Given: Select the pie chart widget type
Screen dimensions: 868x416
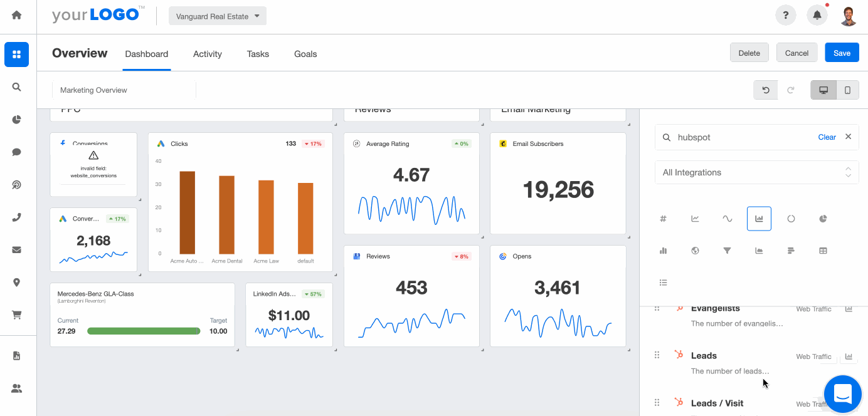Looking at the screenshot, I should 823,219.
